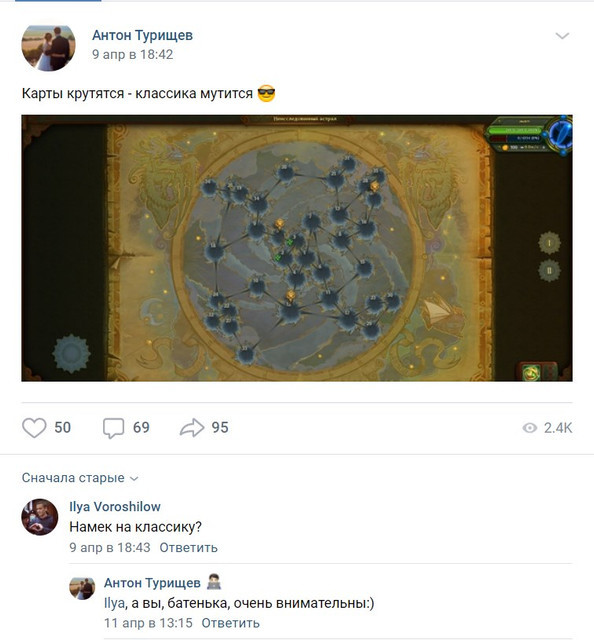Open Ilya Voroshilow's avatar
Viewport: 594px width, 640px height.
tap(39, 517)
